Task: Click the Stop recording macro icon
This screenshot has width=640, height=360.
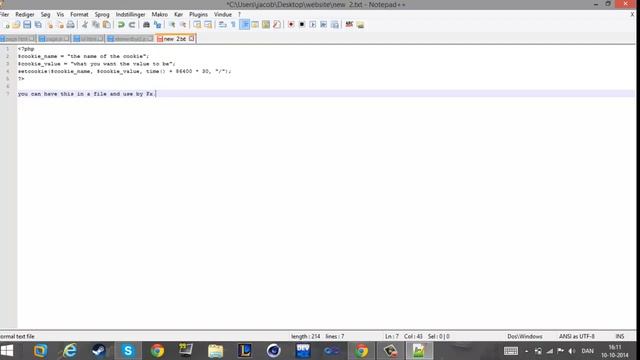Action: point(302,25)
